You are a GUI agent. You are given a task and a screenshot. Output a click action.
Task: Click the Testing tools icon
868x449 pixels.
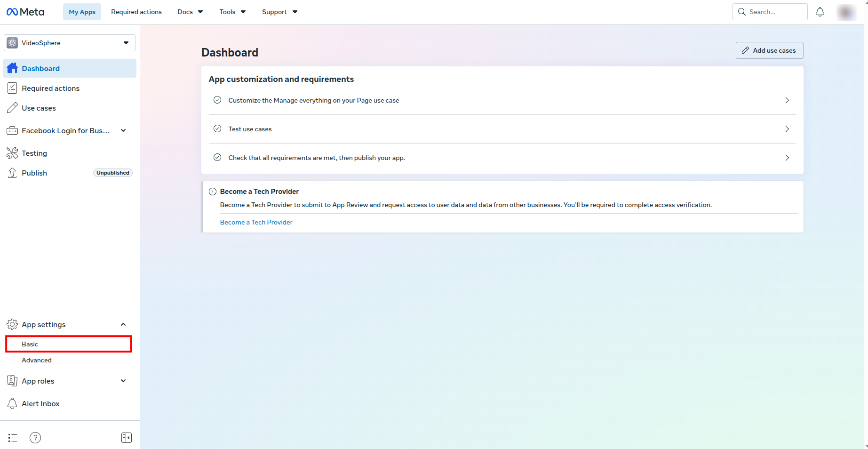click(12, 153)
